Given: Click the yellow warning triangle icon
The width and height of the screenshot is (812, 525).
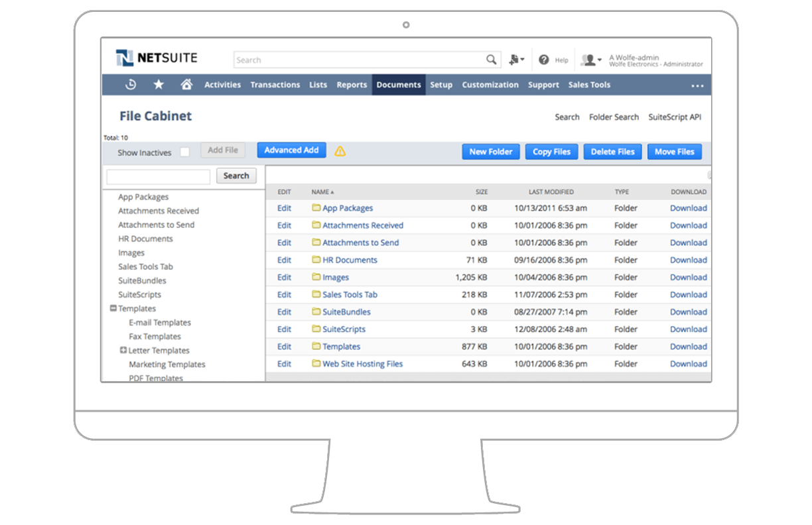Looking at the screenshot, I should [x=340, y=151].
